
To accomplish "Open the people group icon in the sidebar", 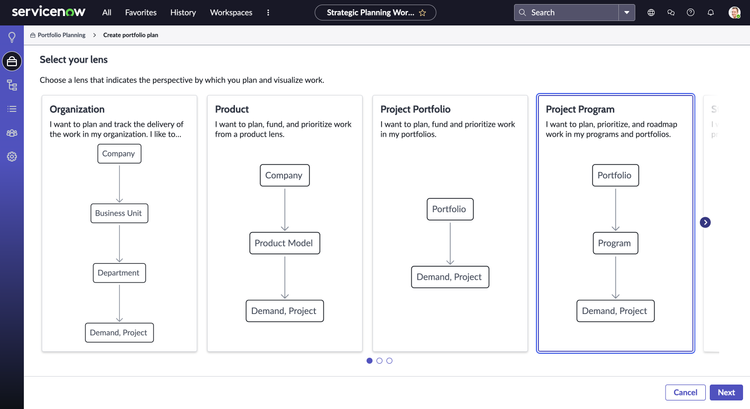I will point(12,133).
